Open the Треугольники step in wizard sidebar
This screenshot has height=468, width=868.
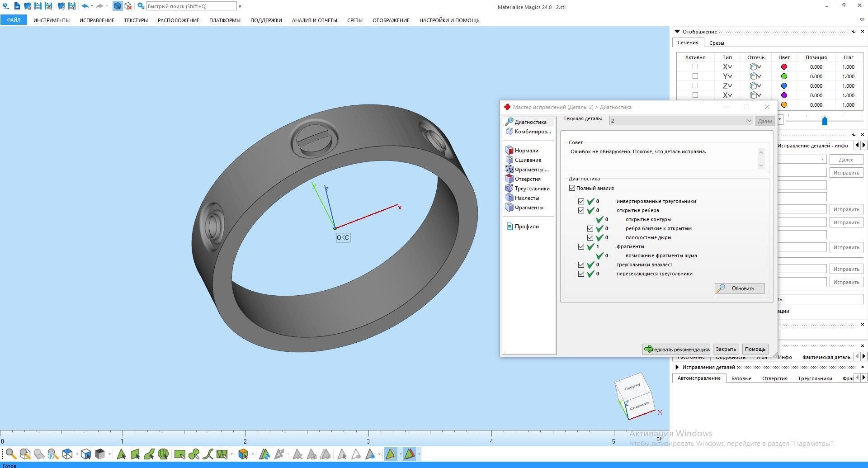tap(532, 189)
